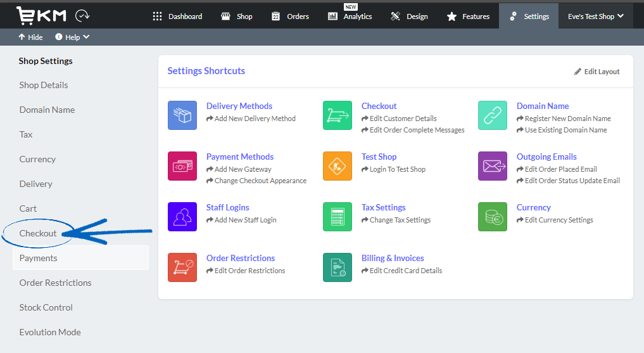Open the Analytics menu item
The image size is (644, 353).
350,16
